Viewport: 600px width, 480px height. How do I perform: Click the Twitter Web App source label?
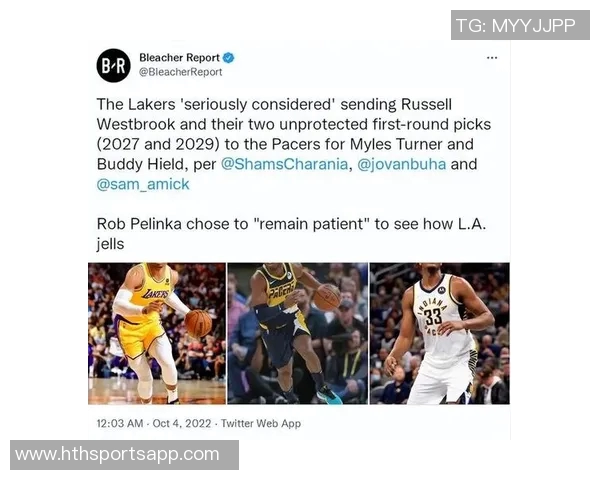click(261, 423)
